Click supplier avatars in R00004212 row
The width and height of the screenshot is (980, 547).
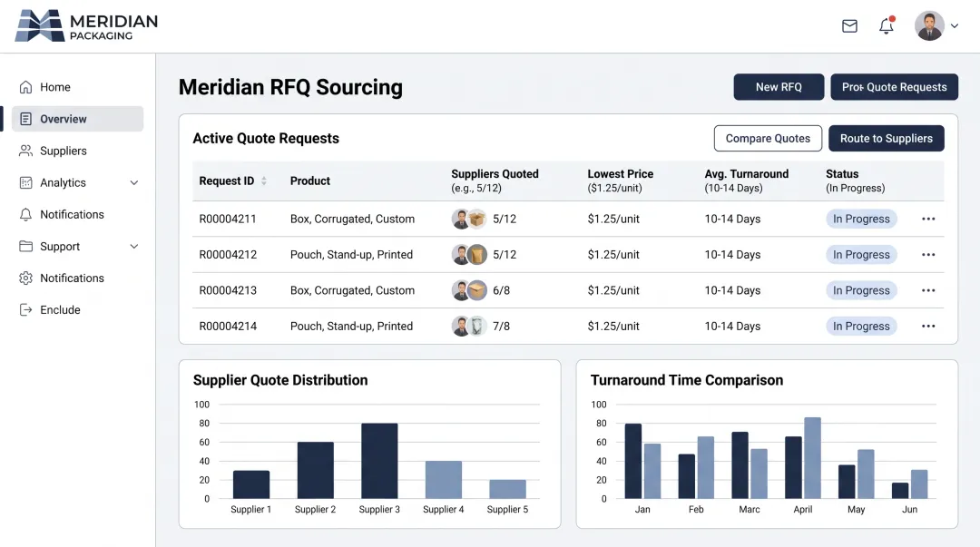469,254
